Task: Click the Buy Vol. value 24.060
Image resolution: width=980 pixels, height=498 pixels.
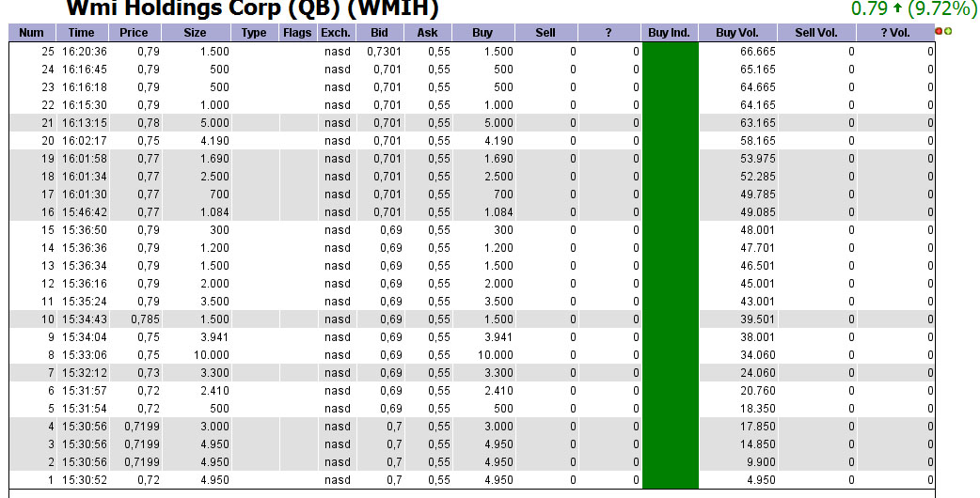Action: coord(757,373)
